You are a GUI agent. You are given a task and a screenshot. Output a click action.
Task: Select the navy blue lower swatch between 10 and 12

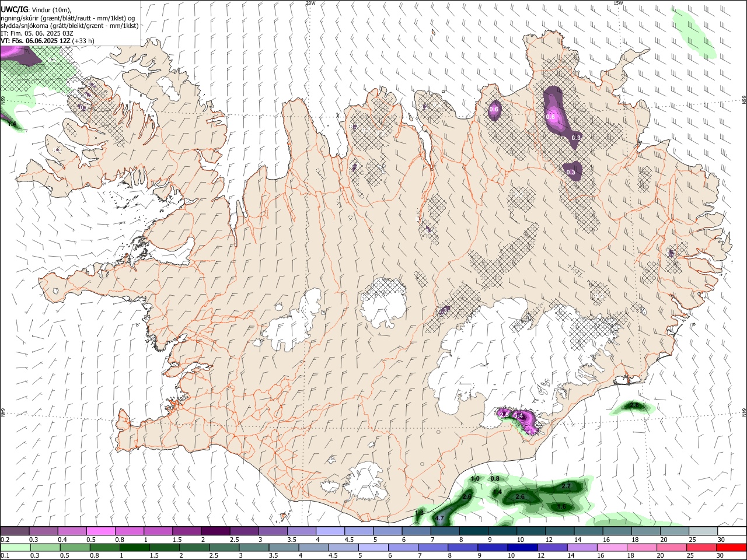point(522,547)
